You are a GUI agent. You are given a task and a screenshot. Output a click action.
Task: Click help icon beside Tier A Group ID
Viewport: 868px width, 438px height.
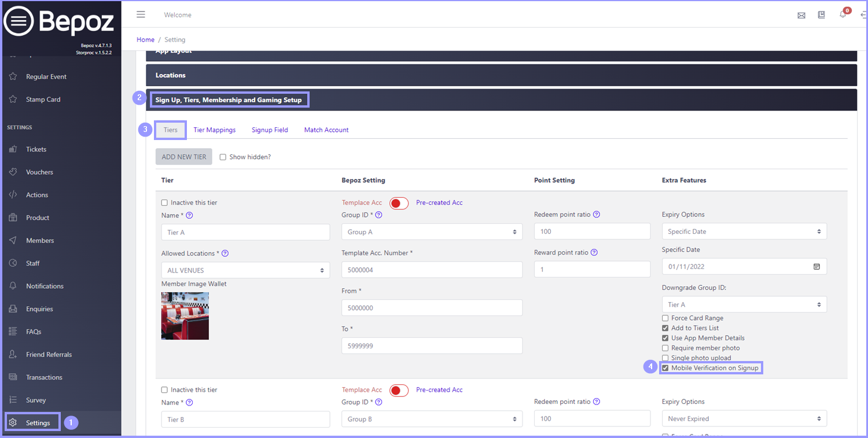pos(379,215)
